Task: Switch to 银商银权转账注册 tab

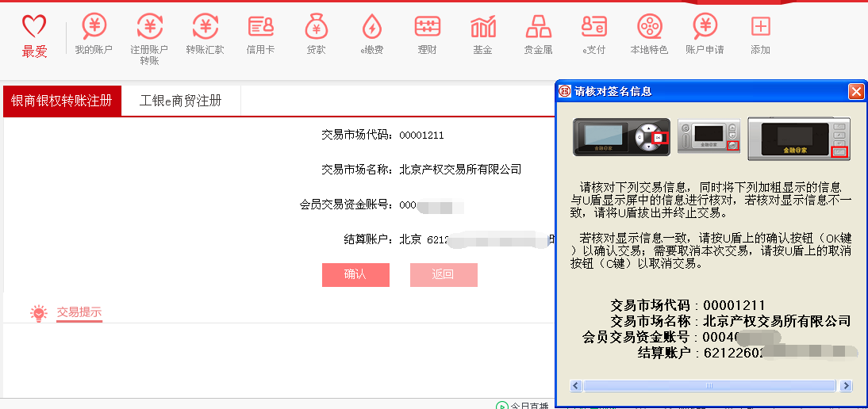Action: (62, 101)
